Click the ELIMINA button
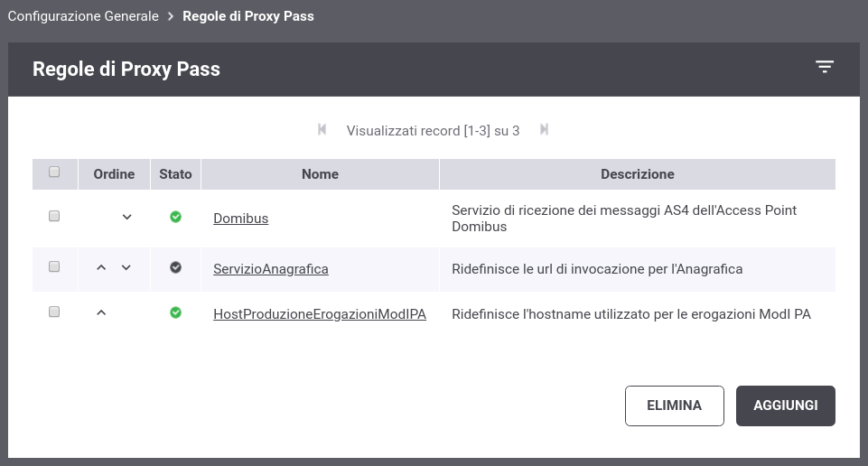868x466 pixels. [x=674, y=405]
